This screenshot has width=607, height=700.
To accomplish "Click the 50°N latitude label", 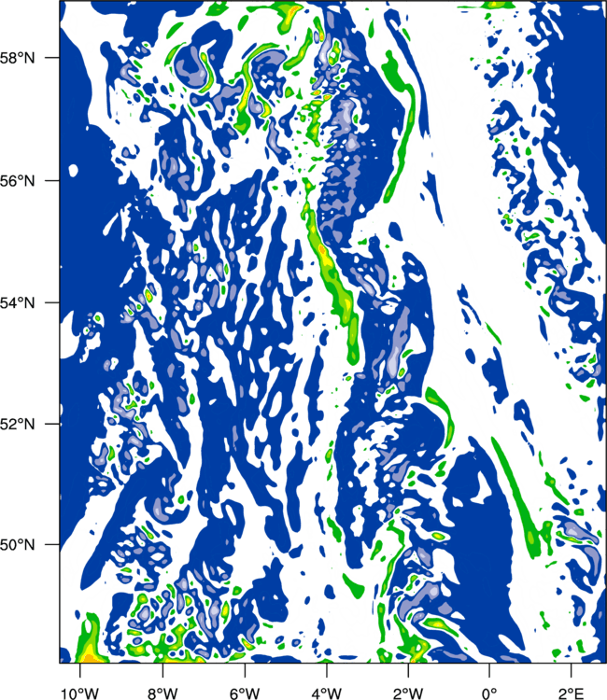I will click(x=17, y=545).
